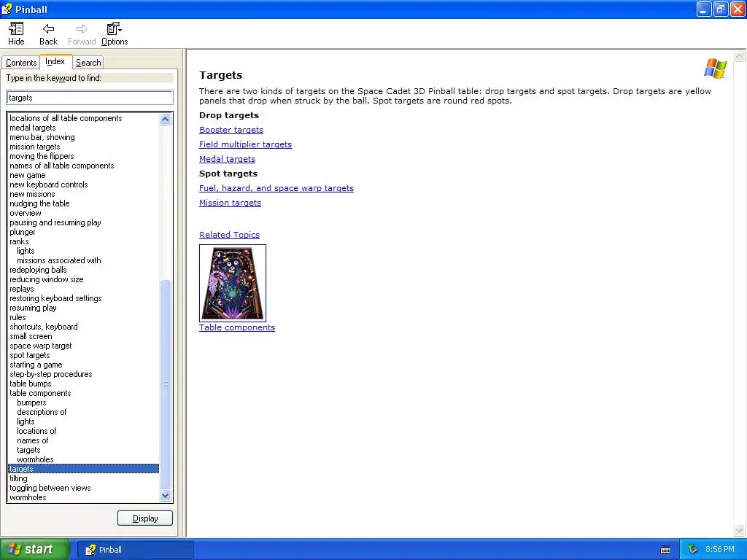This screenshot has height=560, width=747.
Task: Select 'restoring keyboard settings' index entry
Action: 55,298
